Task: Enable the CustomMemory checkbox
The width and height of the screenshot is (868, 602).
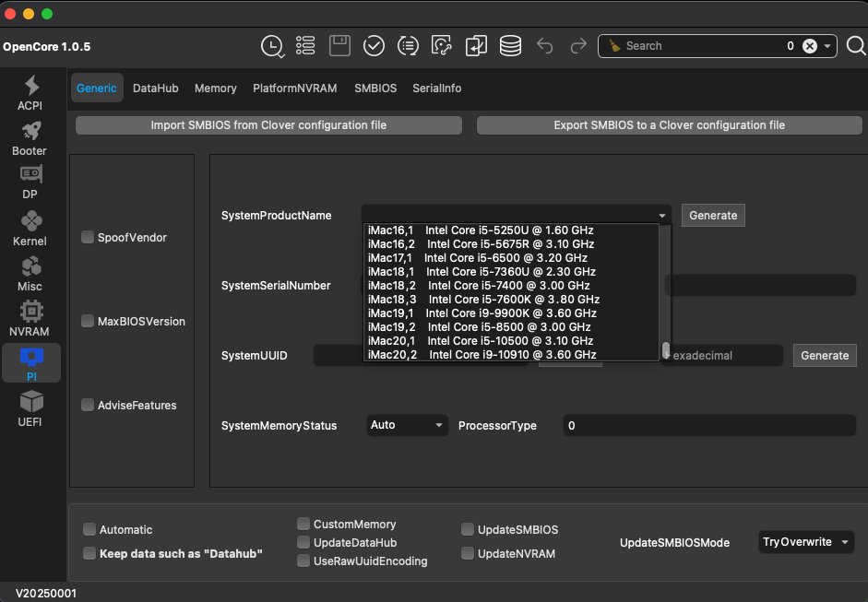Action: [x=303, y=524]
